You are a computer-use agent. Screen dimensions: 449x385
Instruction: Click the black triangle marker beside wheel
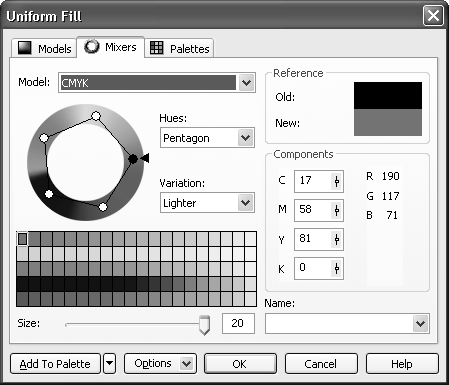[145, 158]
